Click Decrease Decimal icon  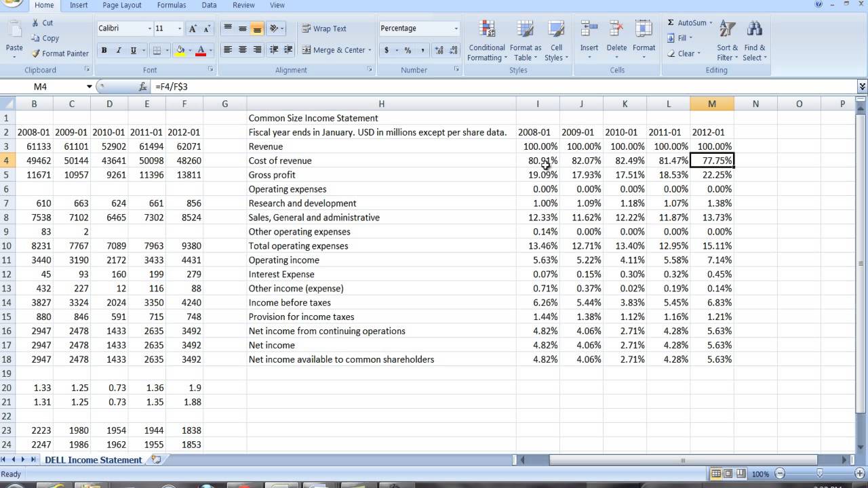[454, 50]
